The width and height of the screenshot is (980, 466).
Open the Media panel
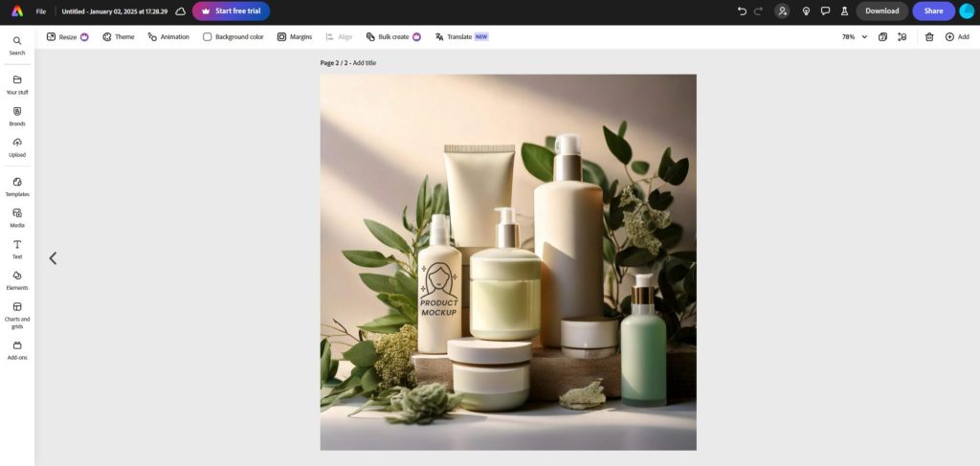pos(17,217)
